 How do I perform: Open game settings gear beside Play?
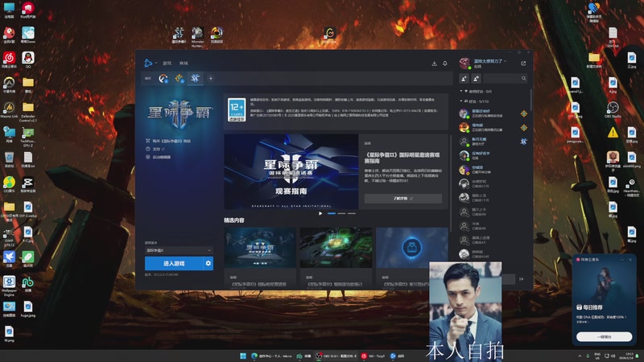pyautogui.click(x=208, y=264)
